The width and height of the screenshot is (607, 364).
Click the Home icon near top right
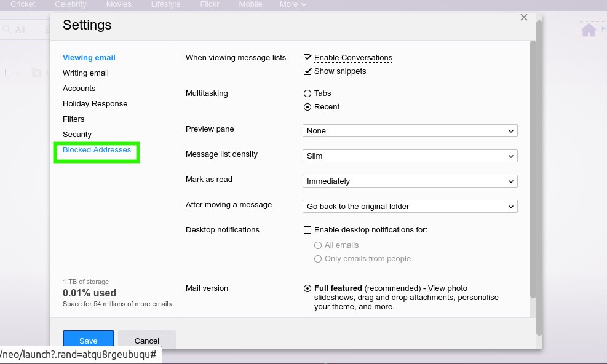589,29
